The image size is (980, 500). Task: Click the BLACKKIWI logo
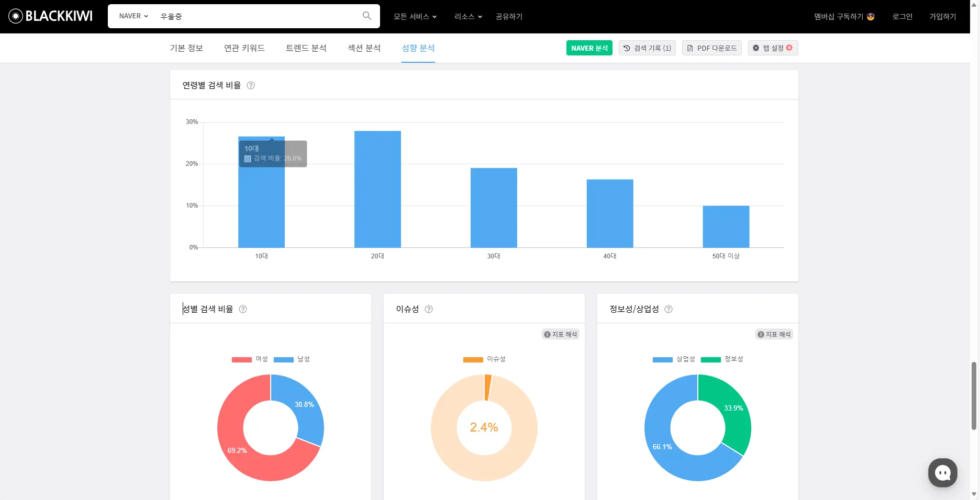click(51, 16)
